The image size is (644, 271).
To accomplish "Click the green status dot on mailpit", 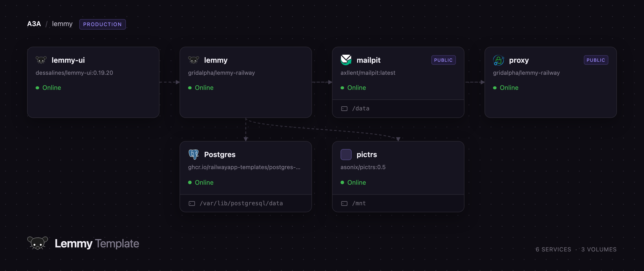I will [x=342, y=88].
